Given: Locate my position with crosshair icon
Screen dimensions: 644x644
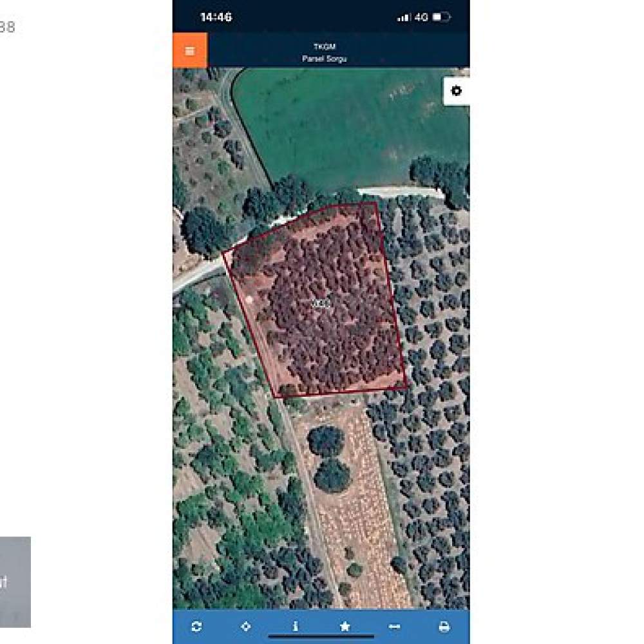Looking at the screenshot, I should [x=245, y=627].
